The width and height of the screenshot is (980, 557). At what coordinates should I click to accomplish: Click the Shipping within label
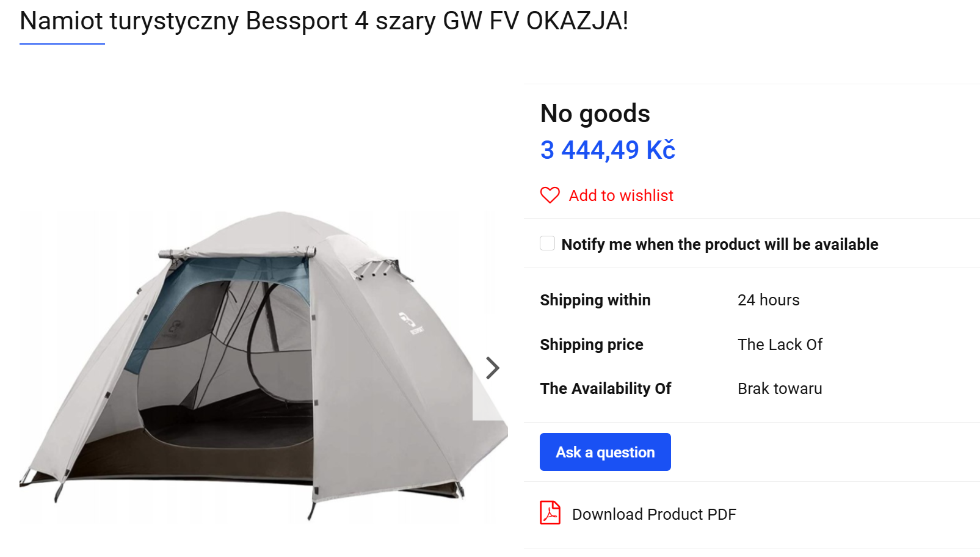click(595, 300)
